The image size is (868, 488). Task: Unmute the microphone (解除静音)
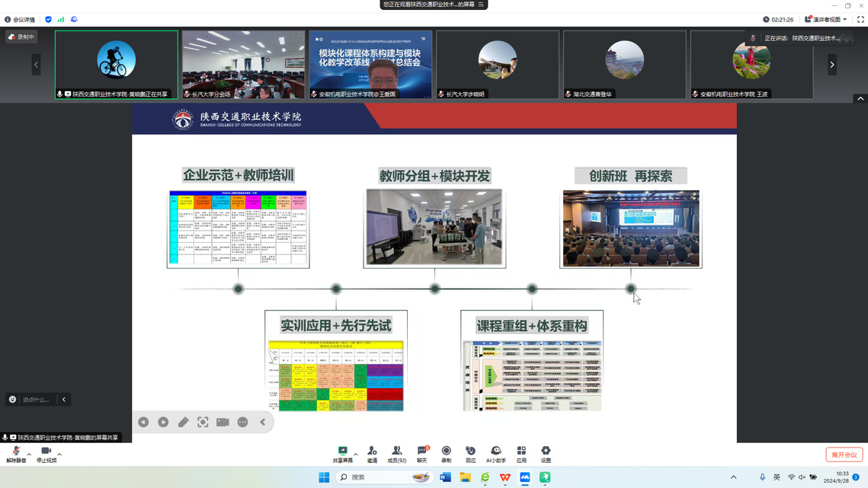16,455
